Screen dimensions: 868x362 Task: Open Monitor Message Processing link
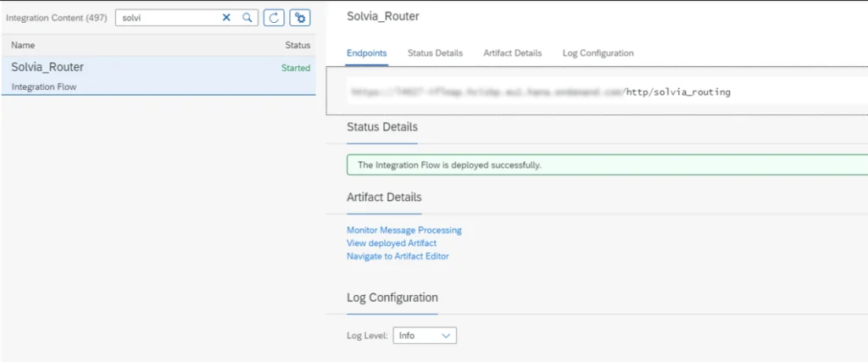coord(403,230)
